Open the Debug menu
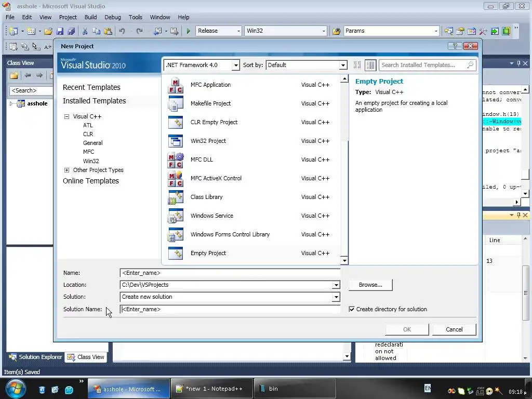 click(x=113, y=17)
